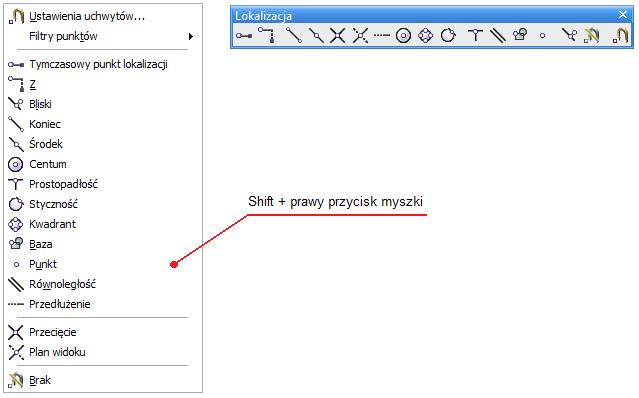
Task: Click the Przecięcie intersection icon in Lokalizacja toolbar
Action: click(x=337, y=35)
